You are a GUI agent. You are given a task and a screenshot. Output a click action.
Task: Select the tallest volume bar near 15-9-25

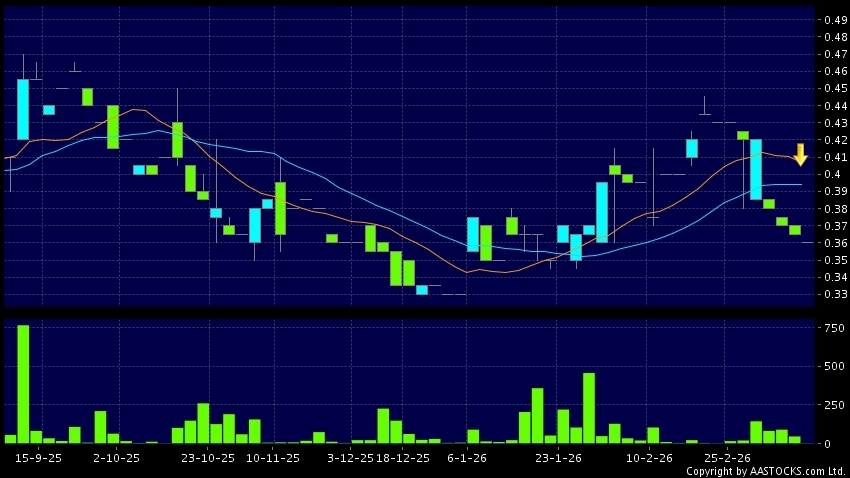(x=23, y=384)
